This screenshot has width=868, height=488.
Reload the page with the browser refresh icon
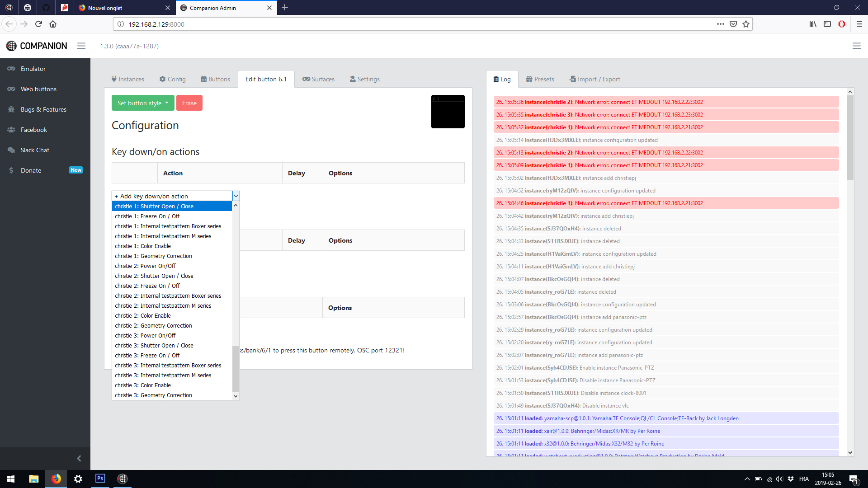click(x=38, y=24)
